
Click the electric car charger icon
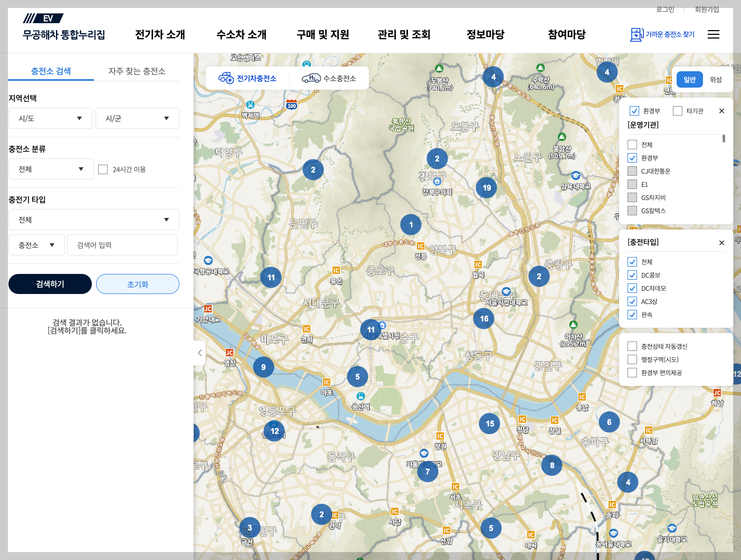[226, 78]
